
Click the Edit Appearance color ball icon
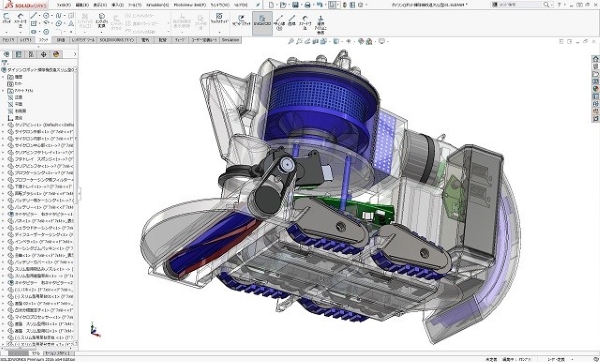tap(360, 41)
